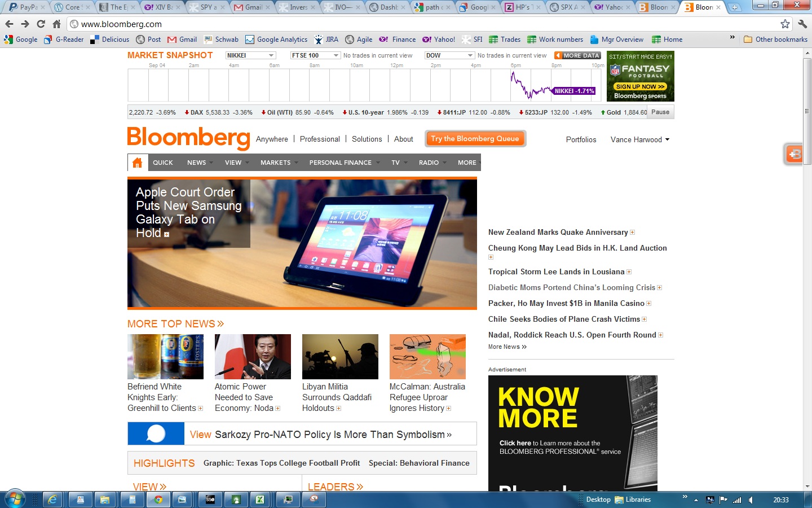Viewport: 812px width, 508px height.
Task: Expand the RADIO nav menu
Action: (432, 163)
